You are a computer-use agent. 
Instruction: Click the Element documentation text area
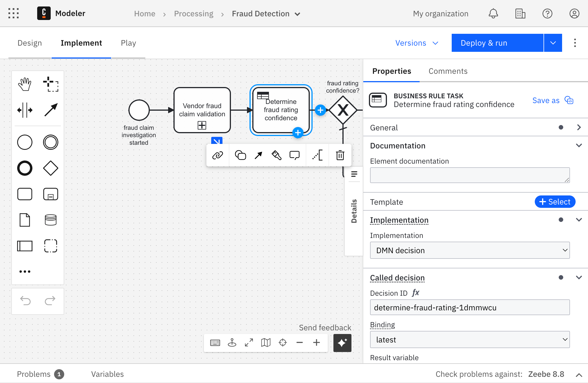[470, 175]
